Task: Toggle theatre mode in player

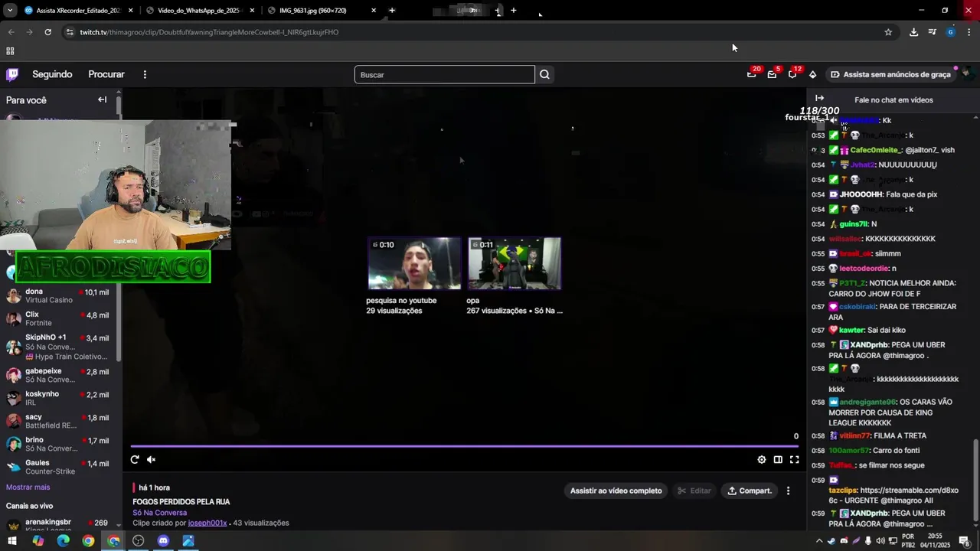Action: [x=778, y=459]
